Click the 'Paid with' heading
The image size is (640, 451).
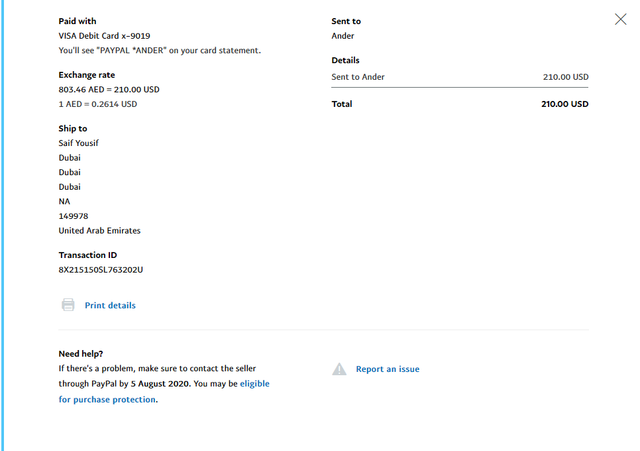(x=78, y=21)
